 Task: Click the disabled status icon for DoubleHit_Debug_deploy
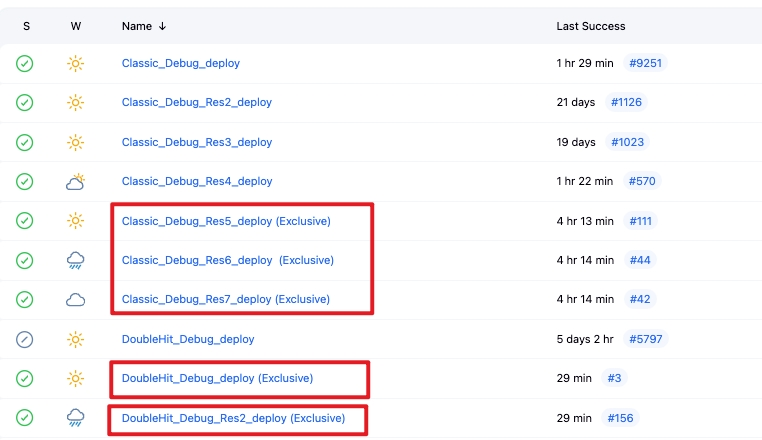coord(25,339)
